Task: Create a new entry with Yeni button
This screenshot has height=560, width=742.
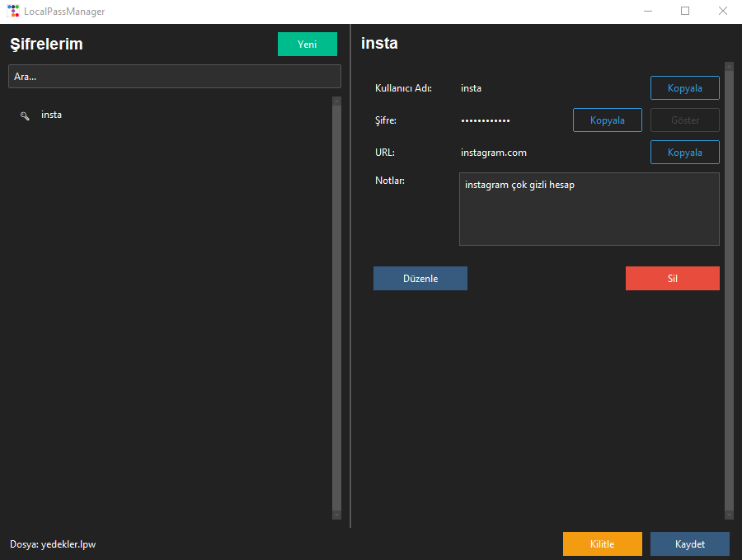Action: [x=308, y=44]
